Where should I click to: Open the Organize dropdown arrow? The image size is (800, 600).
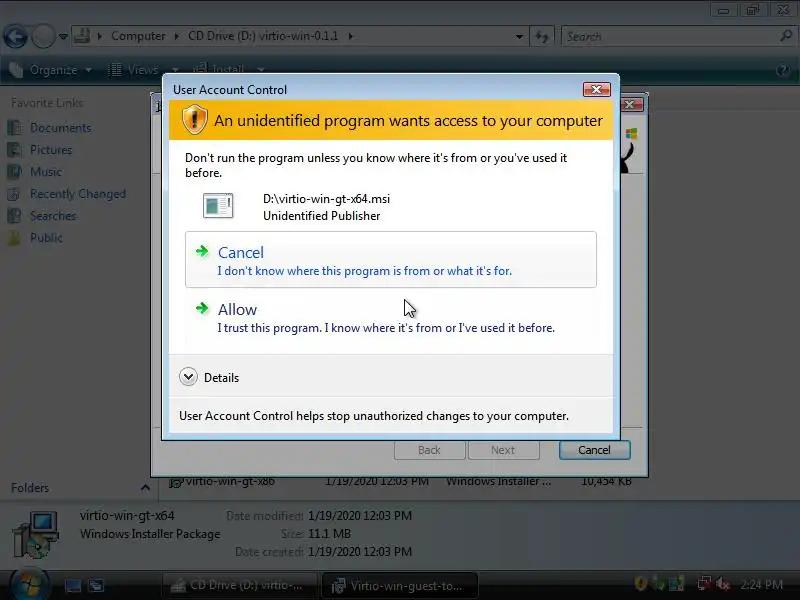click(x=89, y=70)
